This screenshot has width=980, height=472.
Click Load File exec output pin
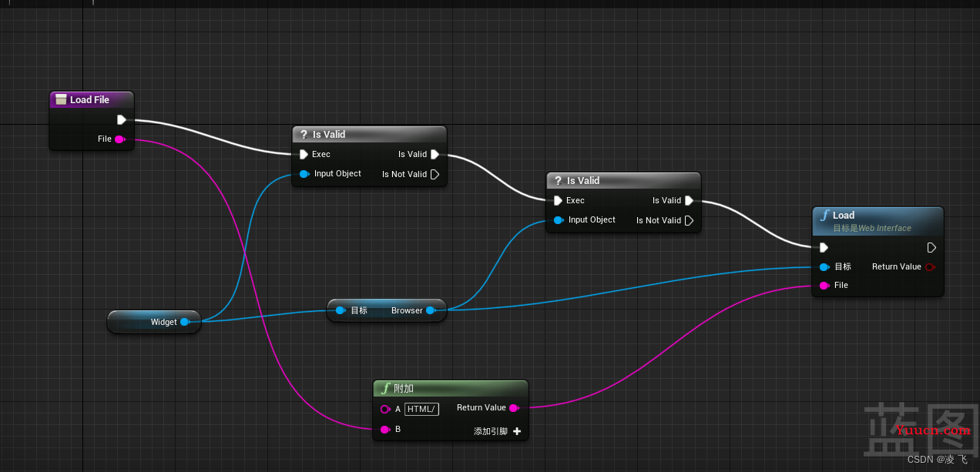tap(122, 119)
